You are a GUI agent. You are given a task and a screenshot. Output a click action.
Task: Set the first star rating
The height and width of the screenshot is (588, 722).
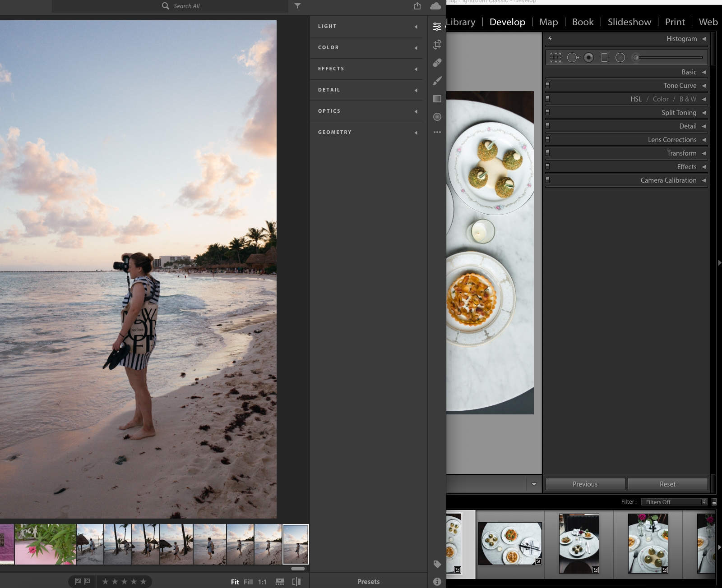(105, 582)
